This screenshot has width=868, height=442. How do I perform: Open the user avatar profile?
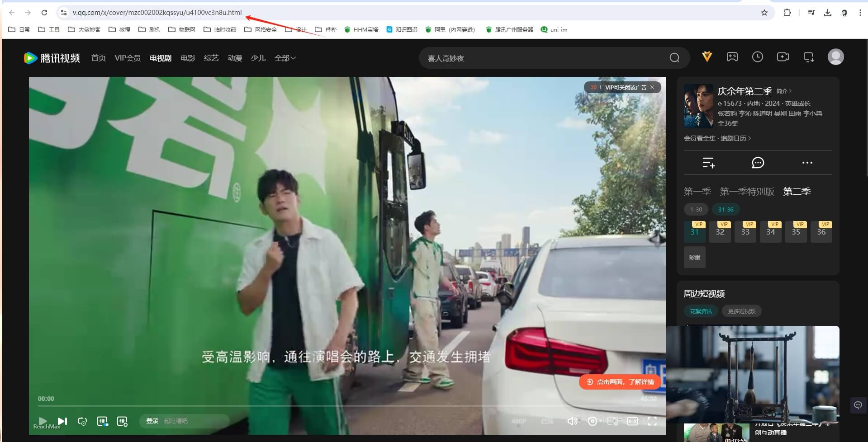tap(836, 56)
